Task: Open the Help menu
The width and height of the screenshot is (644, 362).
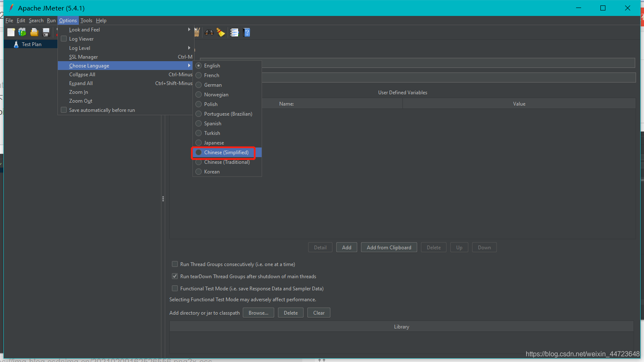Action: click(x=101, y=21)
